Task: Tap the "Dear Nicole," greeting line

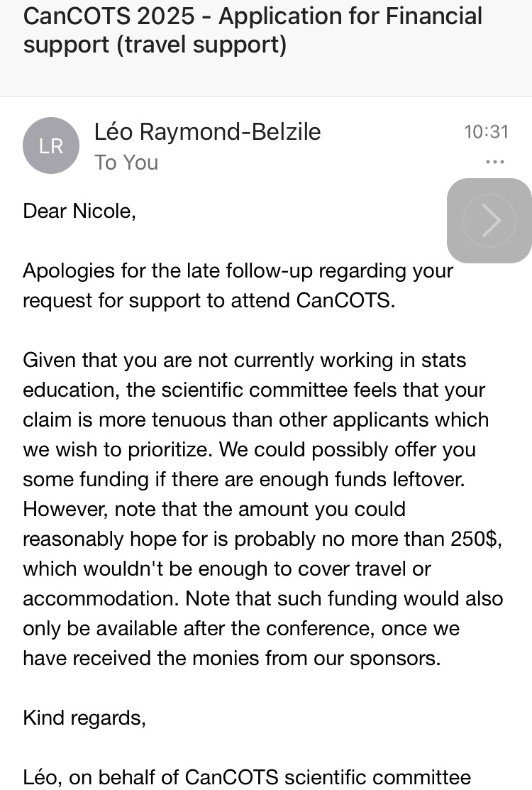Action: pyautogui.click(x=79, y=211)
